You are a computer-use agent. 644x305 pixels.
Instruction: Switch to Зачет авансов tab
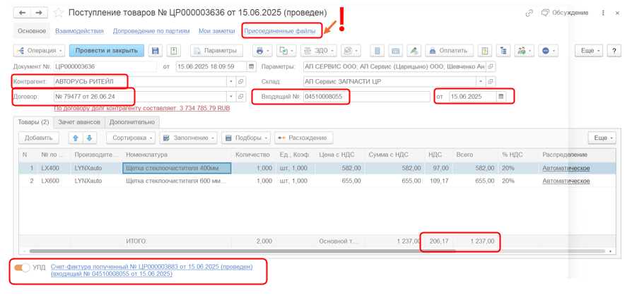(78, 122)
